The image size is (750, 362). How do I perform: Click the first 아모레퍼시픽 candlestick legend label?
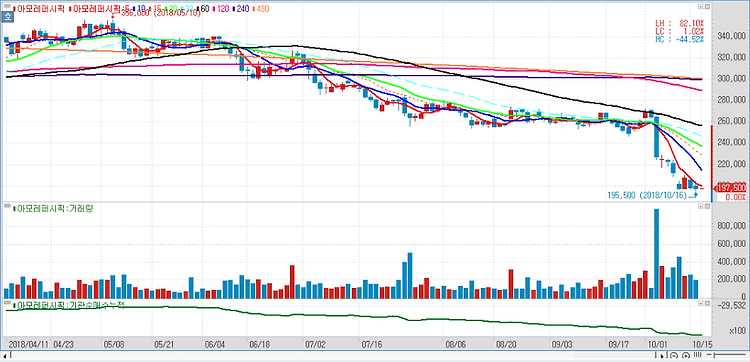(40, 9)
